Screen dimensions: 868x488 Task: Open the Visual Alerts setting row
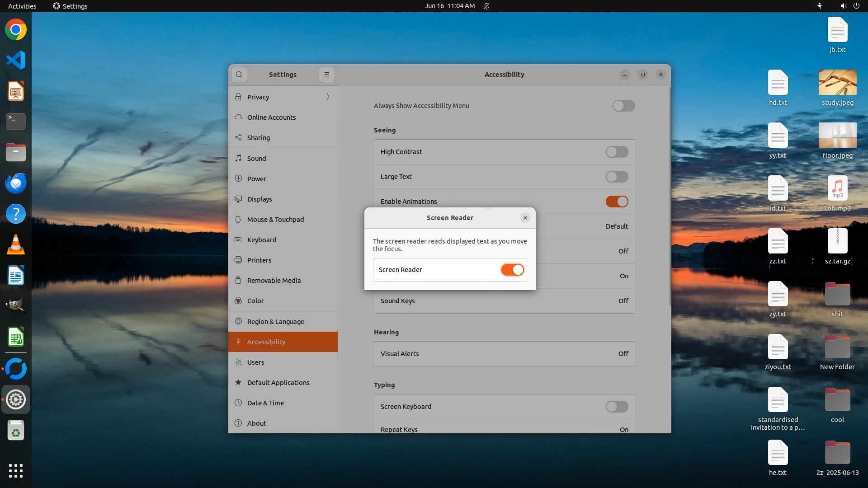click(x=504, y=354)
